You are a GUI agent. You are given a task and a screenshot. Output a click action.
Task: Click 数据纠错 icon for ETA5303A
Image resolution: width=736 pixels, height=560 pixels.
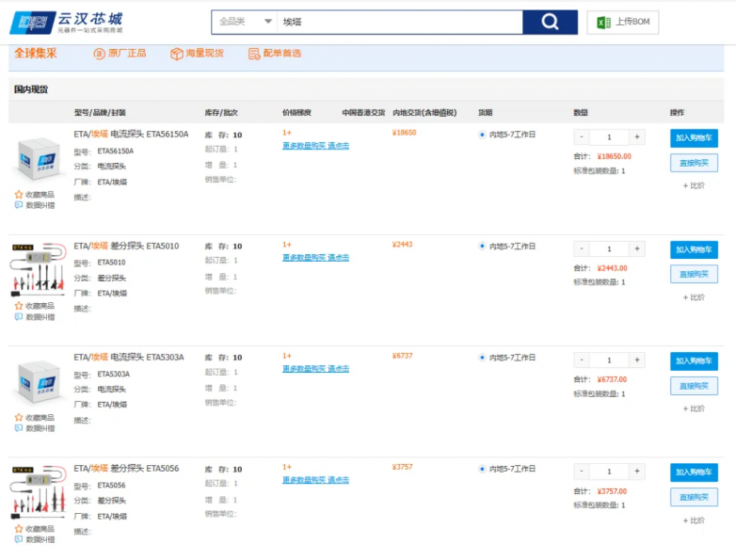click(19, 427)
